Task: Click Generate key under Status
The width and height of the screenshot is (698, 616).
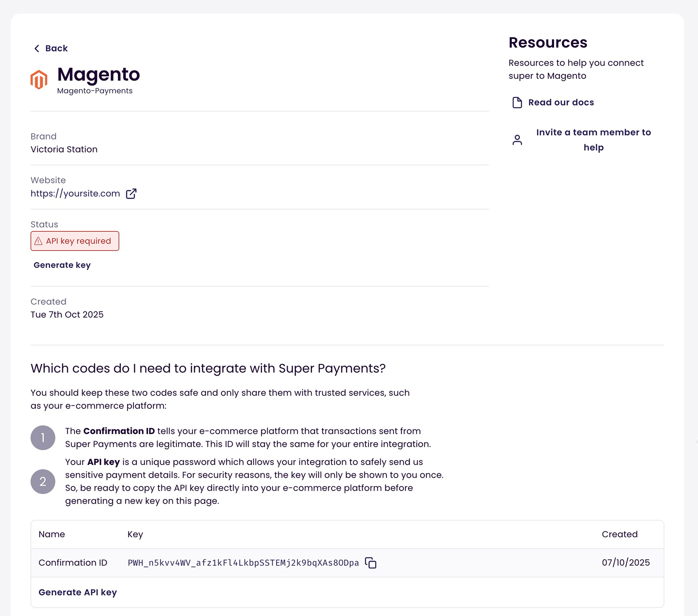Action: (62, 265)
